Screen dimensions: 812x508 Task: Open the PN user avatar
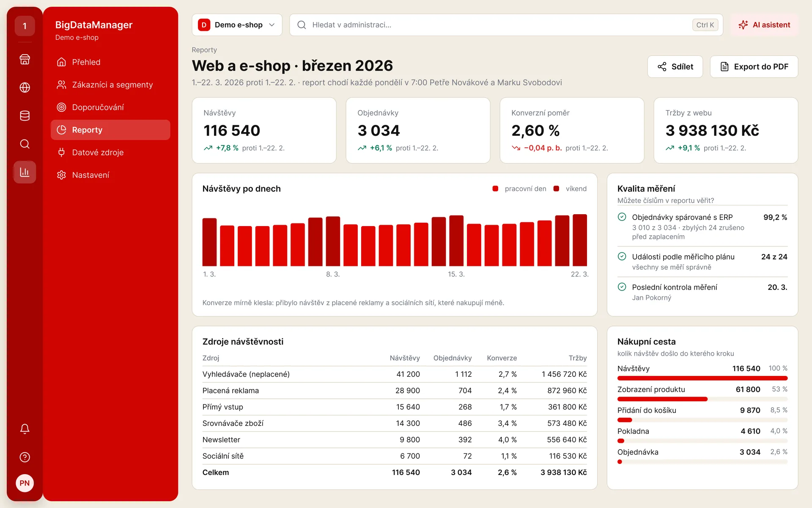tap(25, 483)
